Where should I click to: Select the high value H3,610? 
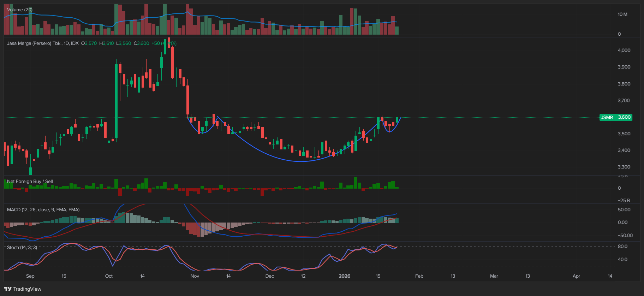106,43
